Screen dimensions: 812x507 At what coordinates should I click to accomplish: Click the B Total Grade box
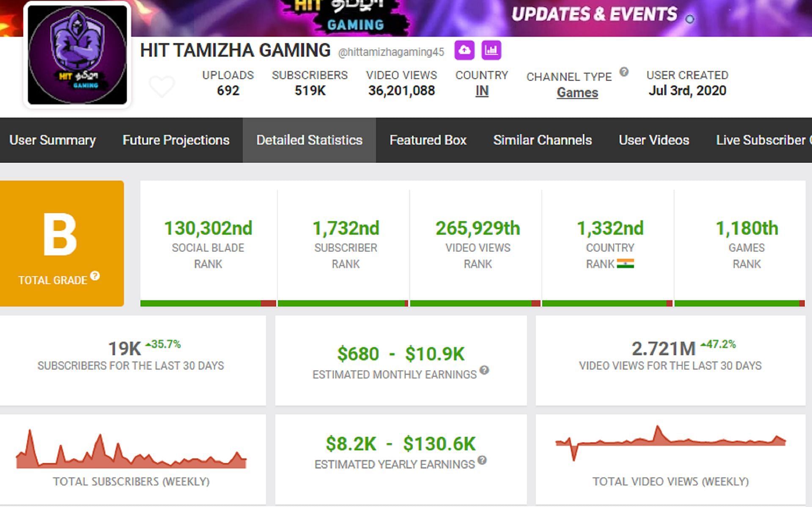tap(62, 244)
